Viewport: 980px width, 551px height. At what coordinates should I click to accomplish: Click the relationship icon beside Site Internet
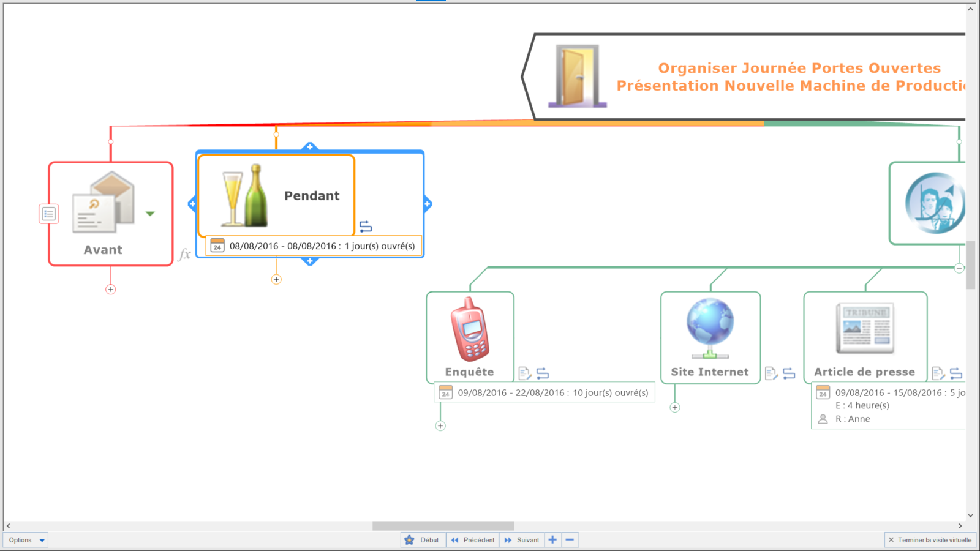click(x=789, y=373)
